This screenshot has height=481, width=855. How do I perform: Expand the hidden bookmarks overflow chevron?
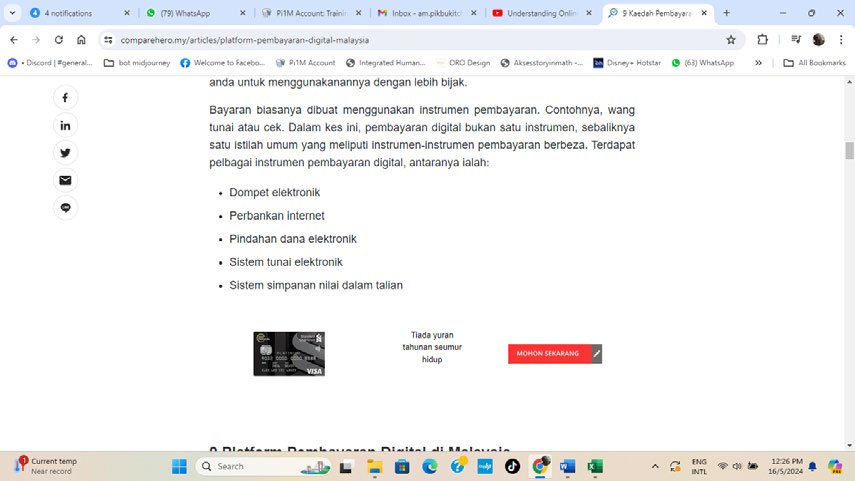pos(758,63)
